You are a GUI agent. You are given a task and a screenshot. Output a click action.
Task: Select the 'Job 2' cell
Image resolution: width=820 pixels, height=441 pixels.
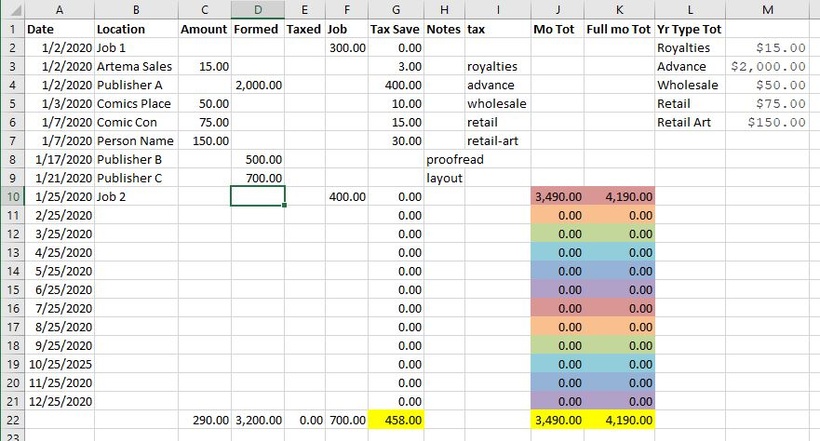(x=136, y=197)
